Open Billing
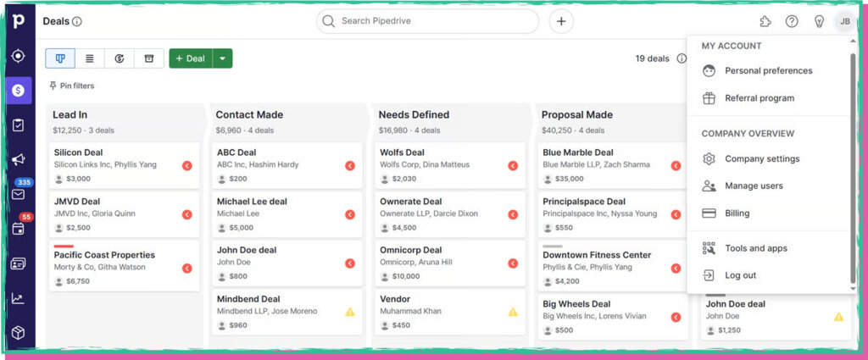Screen dimensions: 868x360 click(x=769, y=213)
